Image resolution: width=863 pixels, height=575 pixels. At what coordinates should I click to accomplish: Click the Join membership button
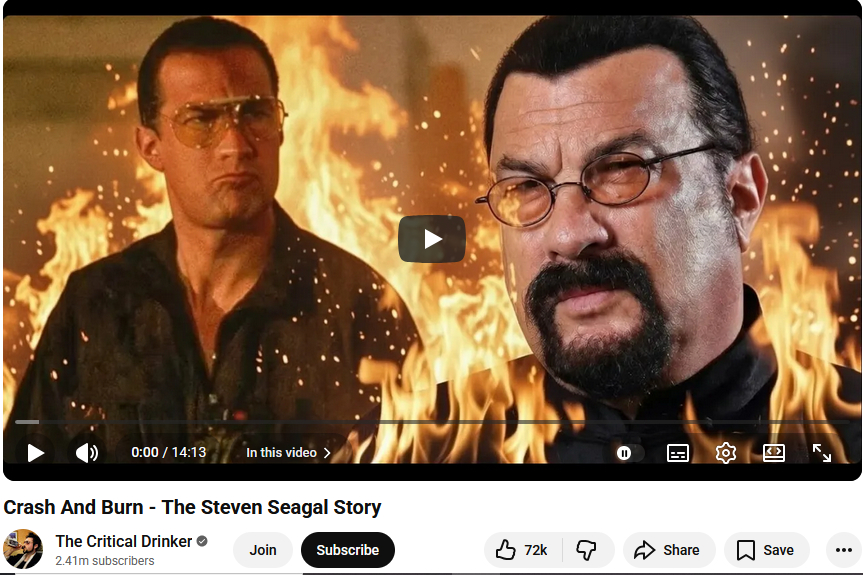tap(263, 550)
